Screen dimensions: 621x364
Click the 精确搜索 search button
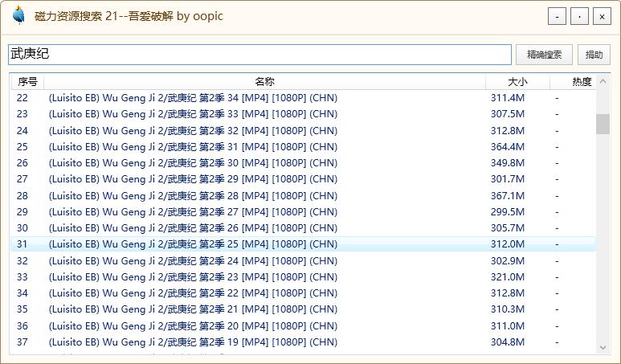point(544,55)
